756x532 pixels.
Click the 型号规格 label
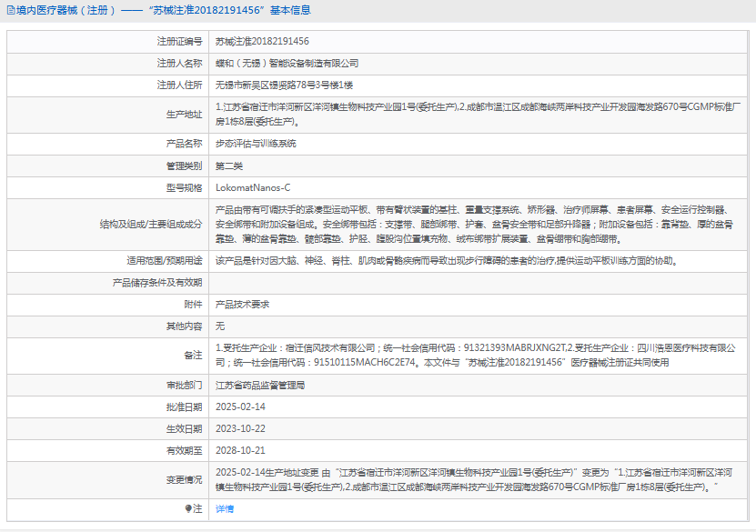(x=184, y=188)
